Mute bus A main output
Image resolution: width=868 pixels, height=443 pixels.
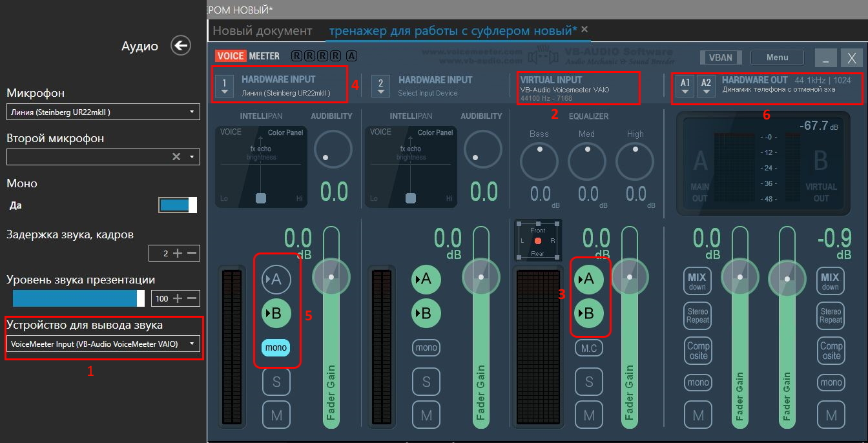pyautogui.click(x=697, y=415)
